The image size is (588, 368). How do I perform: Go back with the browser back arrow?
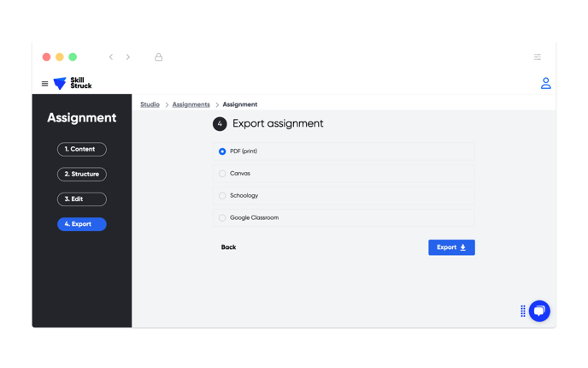(x=111, y=56)
